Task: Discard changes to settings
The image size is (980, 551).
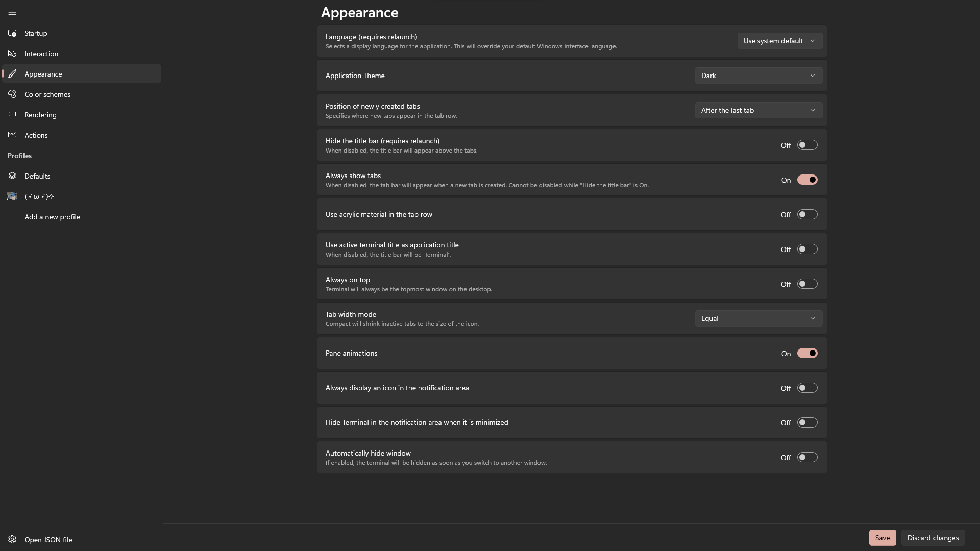Action: (933, 537)
